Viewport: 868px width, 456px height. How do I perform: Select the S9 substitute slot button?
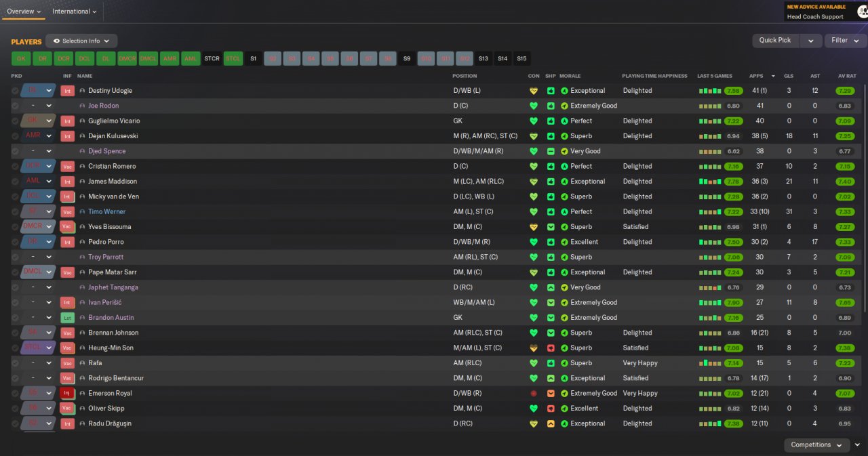[x=407, y=59]
